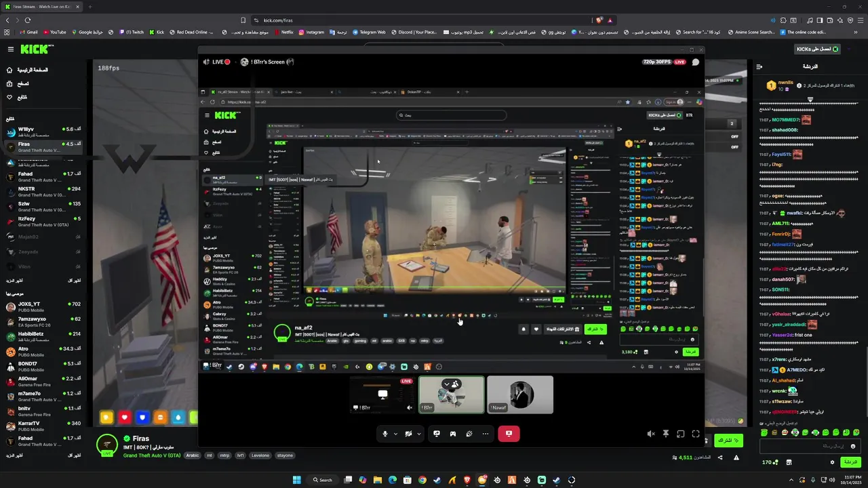Open 170 channel points icon
Viewport: 868px width, 488px height.
pyautogui.click(x=770, y=462)
